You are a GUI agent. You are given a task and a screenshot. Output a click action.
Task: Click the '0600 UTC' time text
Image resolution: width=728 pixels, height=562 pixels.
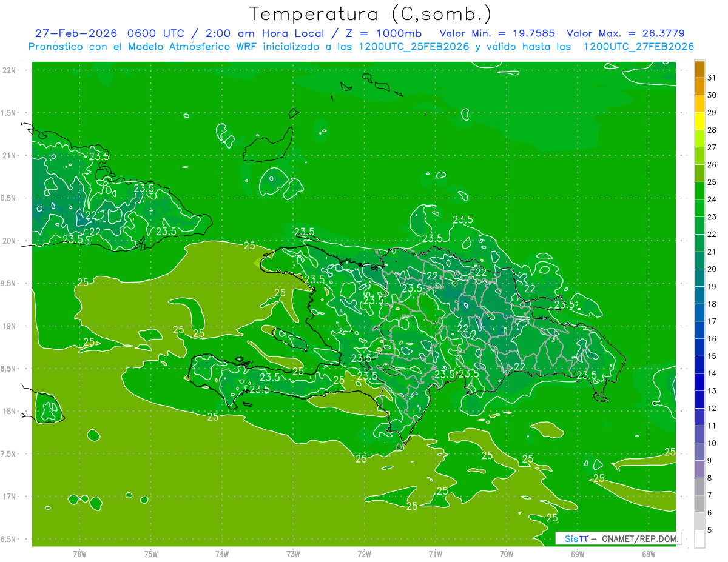158,33
